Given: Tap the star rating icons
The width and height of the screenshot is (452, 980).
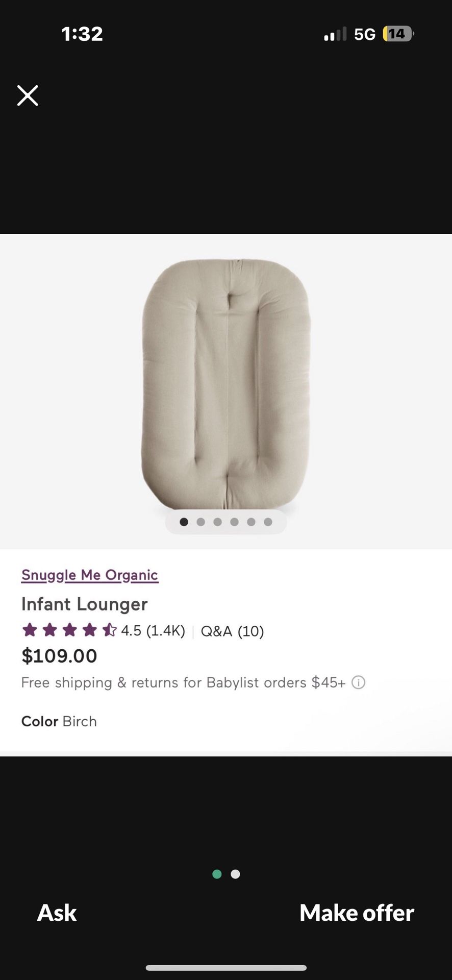Looking at the screenshot, I should (x=69, y=630).
